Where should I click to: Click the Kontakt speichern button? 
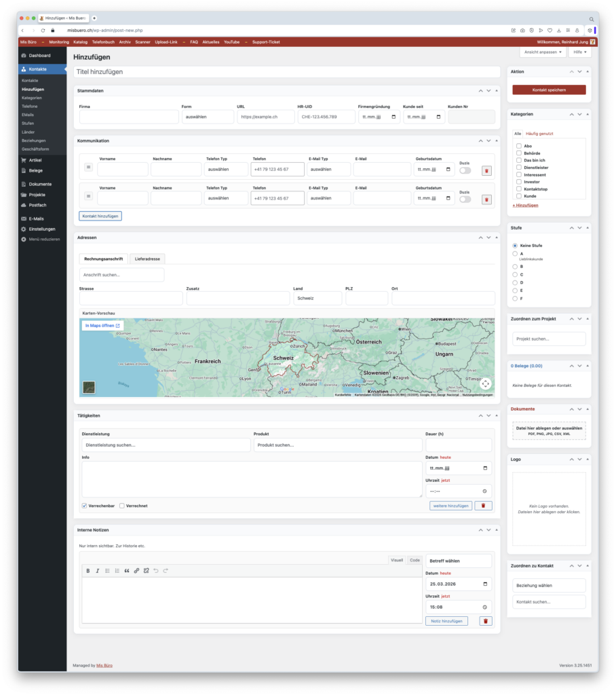point(549,90)
